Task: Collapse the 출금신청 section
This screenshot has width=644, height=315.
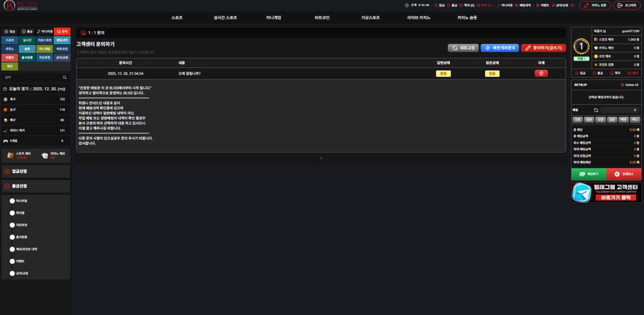Action: (x=35, y=186)
